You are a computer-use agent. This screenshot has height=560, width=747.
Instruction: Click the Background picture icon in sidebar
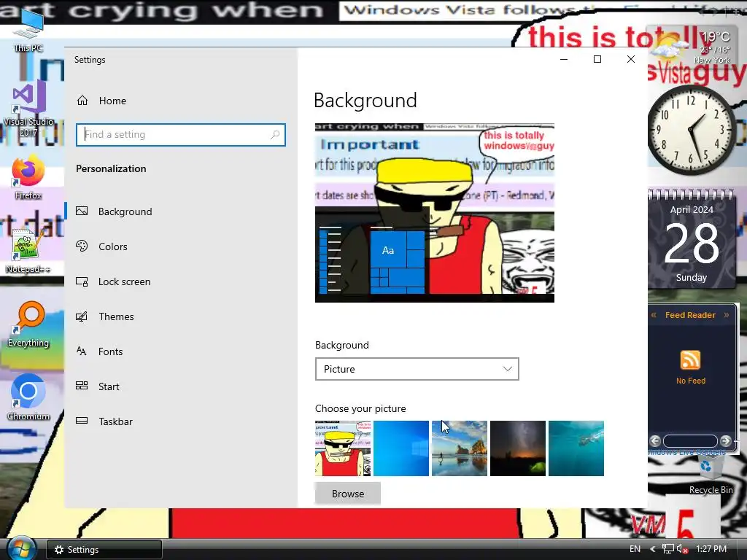[82, 211]
